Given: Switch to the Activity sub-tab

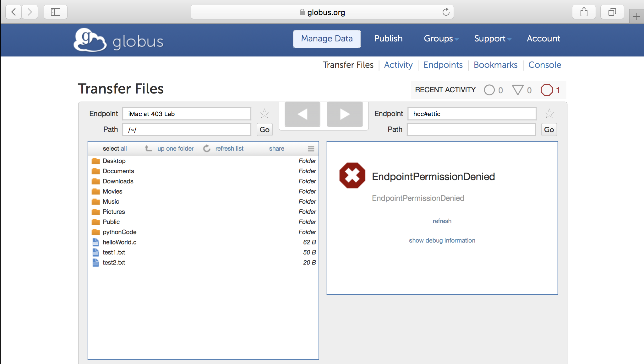Looking at the screenshot, I should pyautogui.click(x=398, y=65).
